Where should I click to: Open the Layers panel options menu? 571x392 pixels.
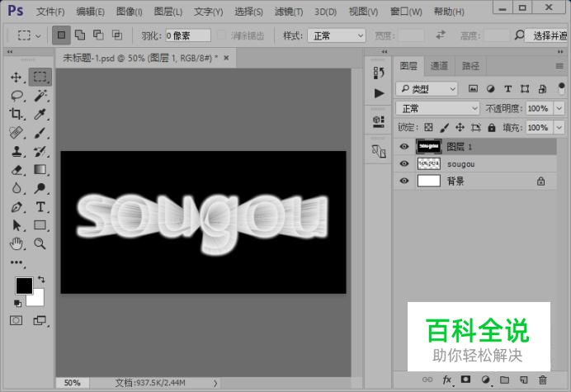(559, 66)
